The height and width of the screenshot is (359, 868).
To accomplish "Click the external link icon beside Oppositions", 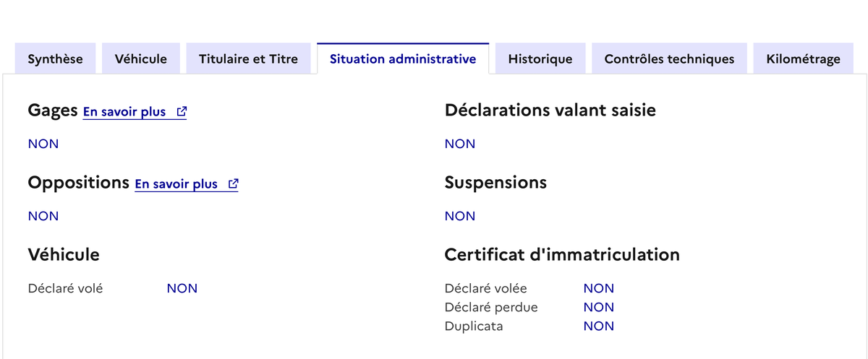I will pos(233,184).
